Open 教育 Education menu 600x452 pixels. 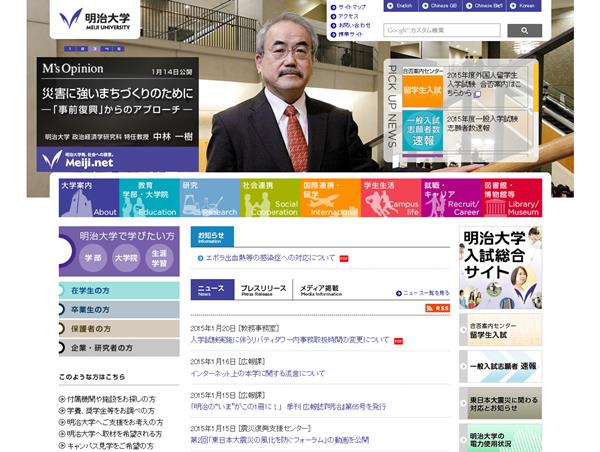pyautogui.click(x=149, y=198)
